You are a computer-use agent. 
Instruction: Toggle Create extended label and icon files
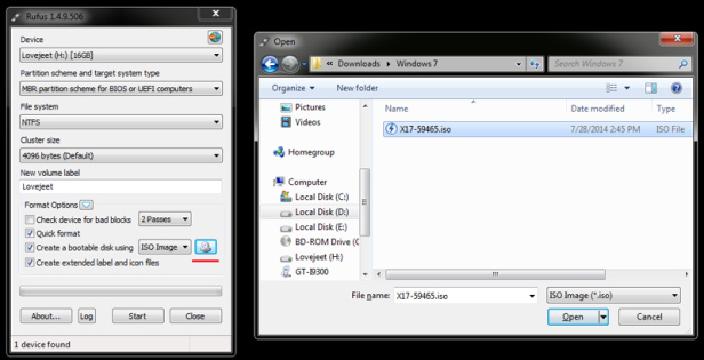[x=30, y=262]
